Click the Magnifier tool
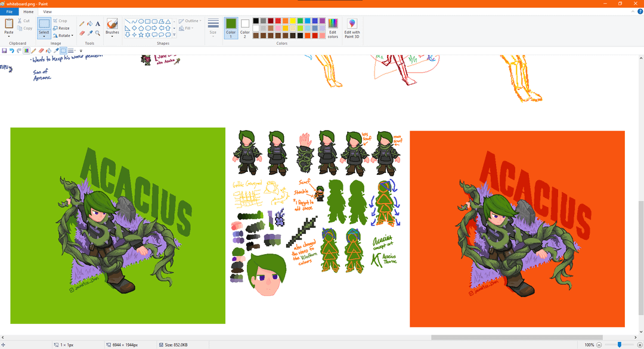The image size is (644, 349). click(x=98, y=33)
